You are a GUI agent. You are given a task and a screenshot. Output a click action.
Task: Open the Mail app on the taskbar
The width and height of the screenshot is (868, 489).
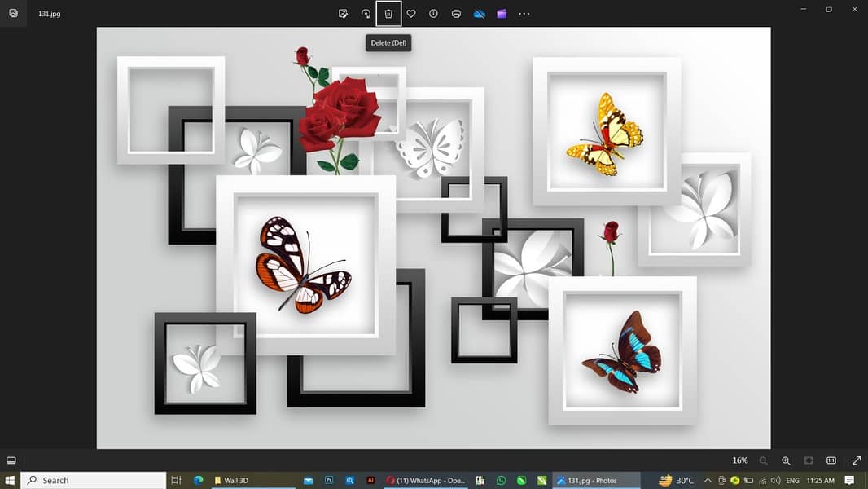point(309,480)
